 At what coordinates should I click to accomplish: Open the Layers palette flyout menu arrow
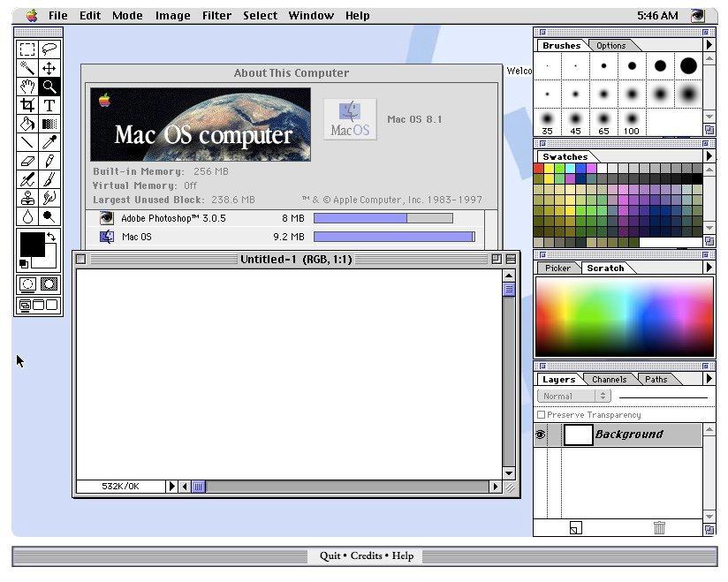(709, 379)
